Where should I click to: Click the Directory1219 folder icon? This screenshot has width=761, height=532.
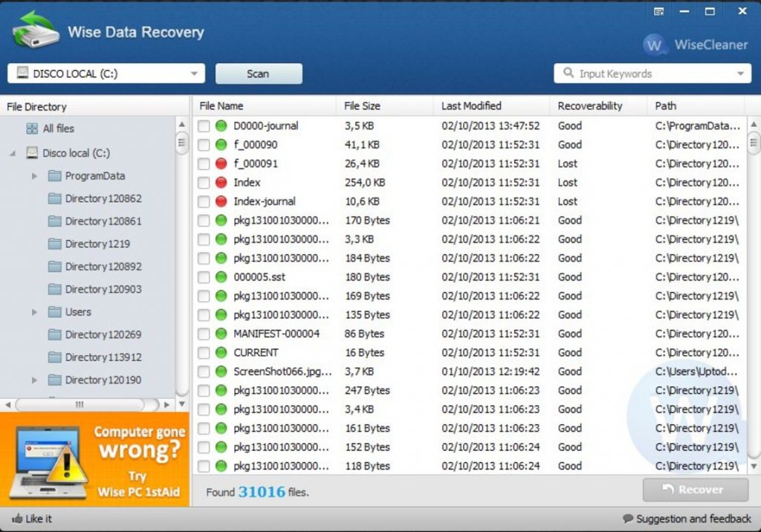(55, 244)
